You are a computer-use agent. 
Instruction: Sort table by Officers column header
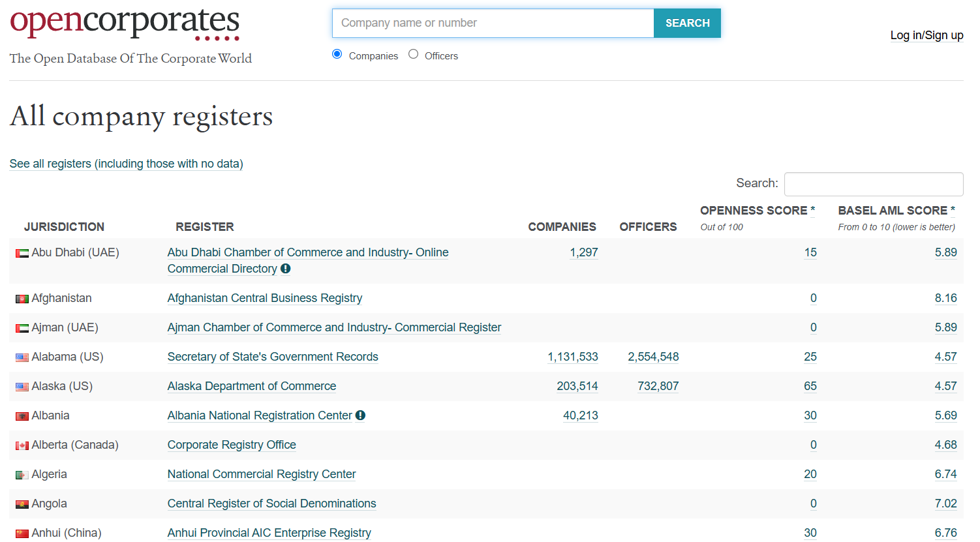(648, 227)
